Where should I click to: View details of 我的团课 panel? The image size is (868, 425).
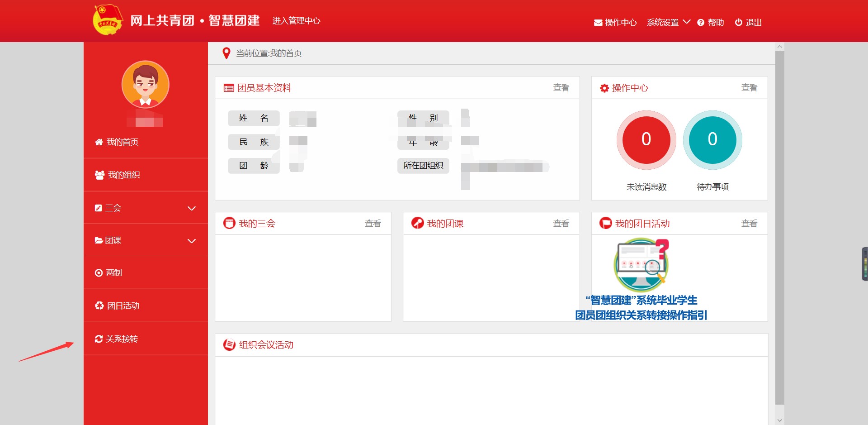click(x=561, y=224)
